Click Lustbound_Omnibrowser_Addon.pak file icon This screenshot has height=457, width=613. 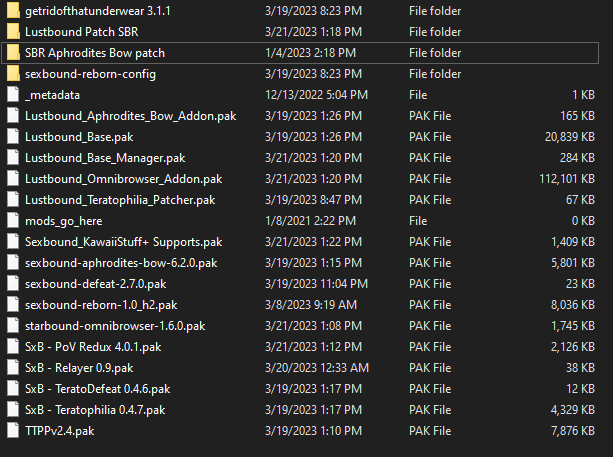coord(13,179)
